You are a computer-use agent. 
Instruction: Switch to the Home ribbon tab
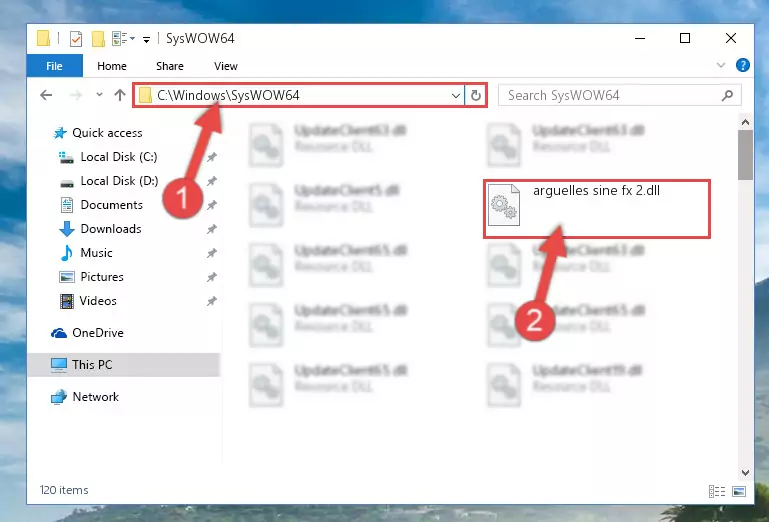click(112, 66)
